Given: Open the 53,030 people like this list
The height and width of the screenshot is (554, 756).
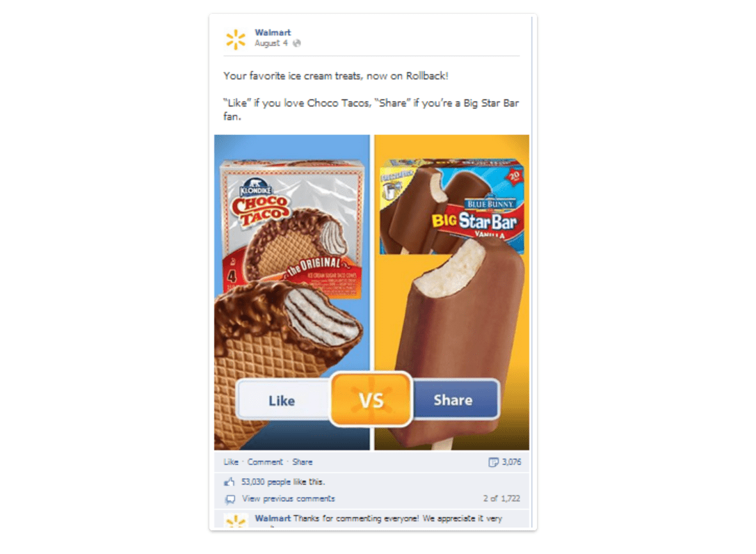Looking at the screenshot, I should 283,482.
